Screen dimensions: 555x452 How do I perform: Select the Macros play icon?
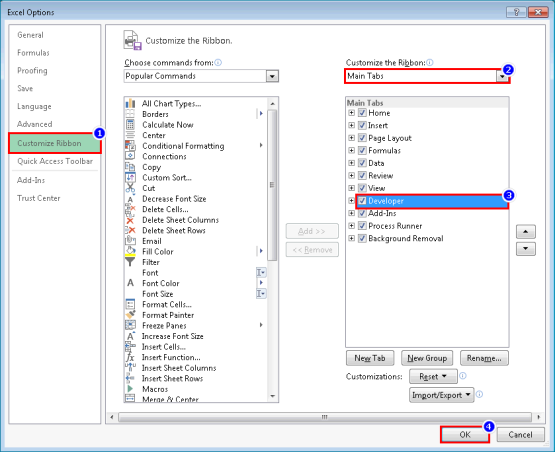point(130,389)
